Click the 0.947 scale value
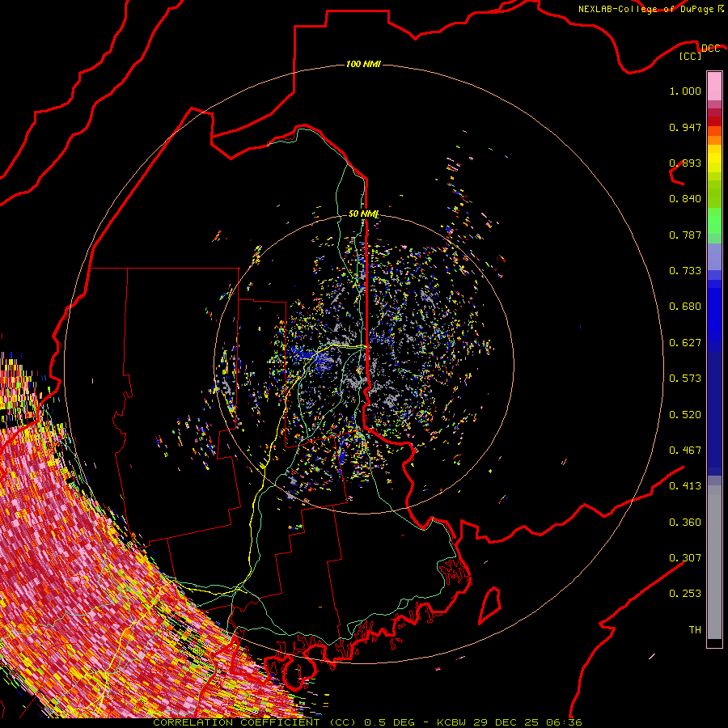 (685, 127)
